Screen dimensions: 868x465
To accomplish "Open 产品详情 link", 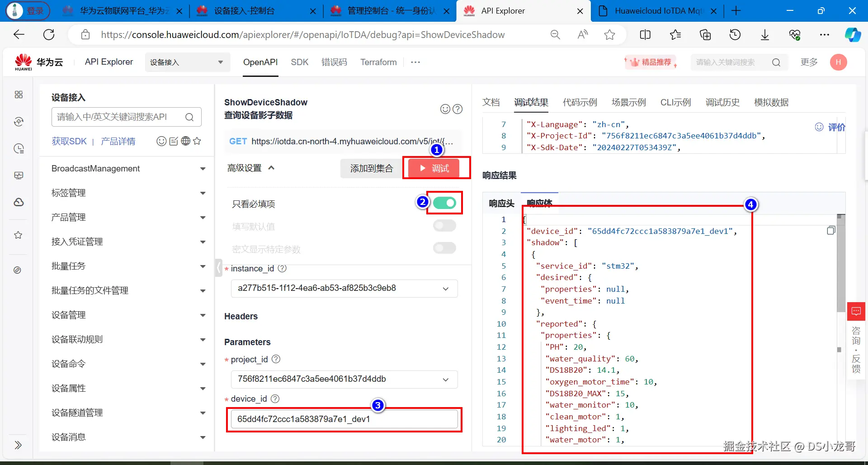I will tap(118, 142).
